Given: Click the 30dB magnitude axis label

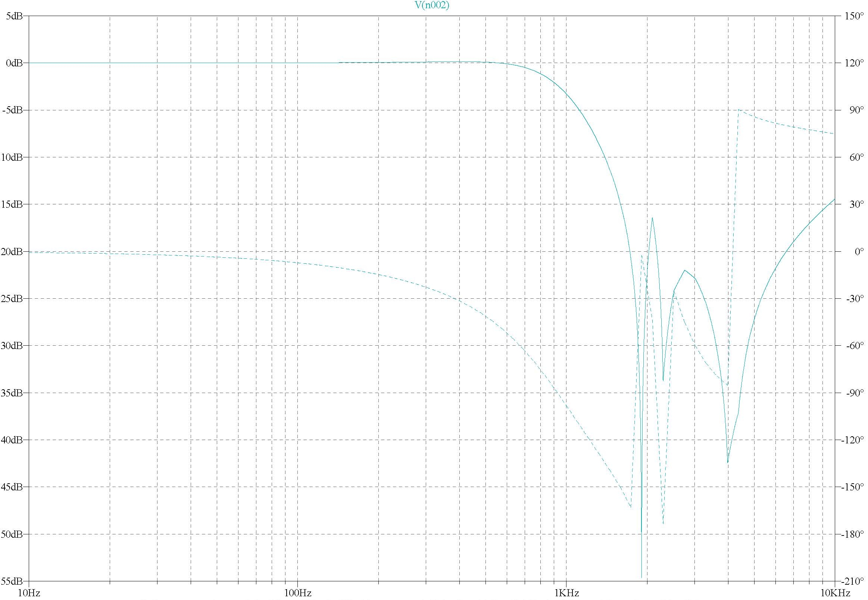Looking at the screenshot, I should (x=11, y=346).
